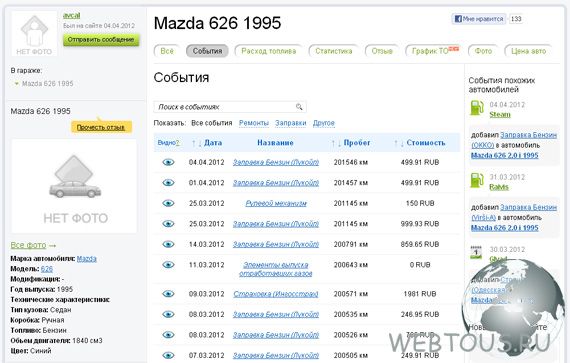
Task: Filter events by Ремонты
Action: [x=254, y=123]
